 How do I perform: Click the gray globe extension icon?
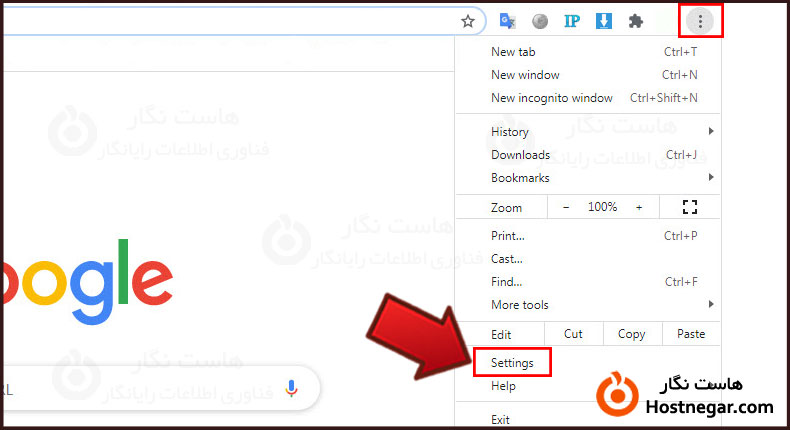540,21
